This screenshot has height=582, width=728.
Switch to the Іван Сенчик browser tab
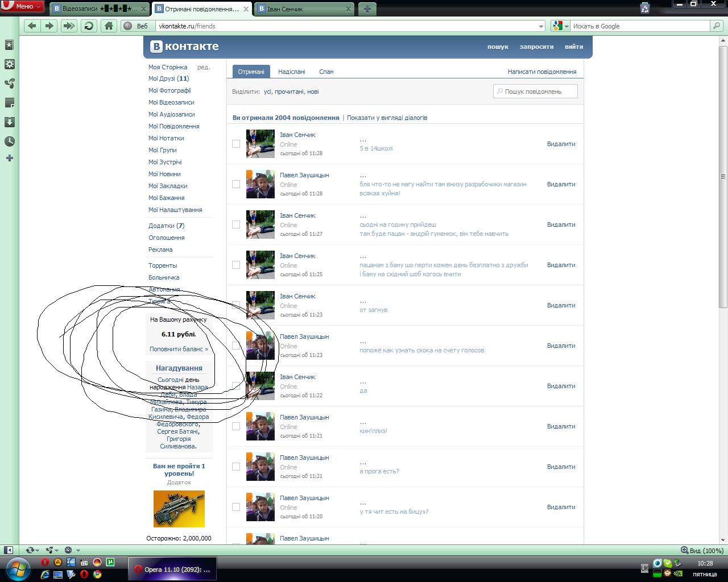click(x=304, y=9)
